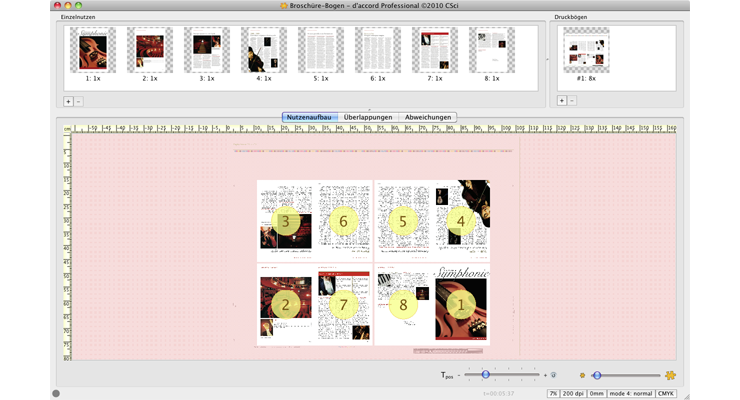Click page 6 marker on the sheet

[x=343, y=221]
